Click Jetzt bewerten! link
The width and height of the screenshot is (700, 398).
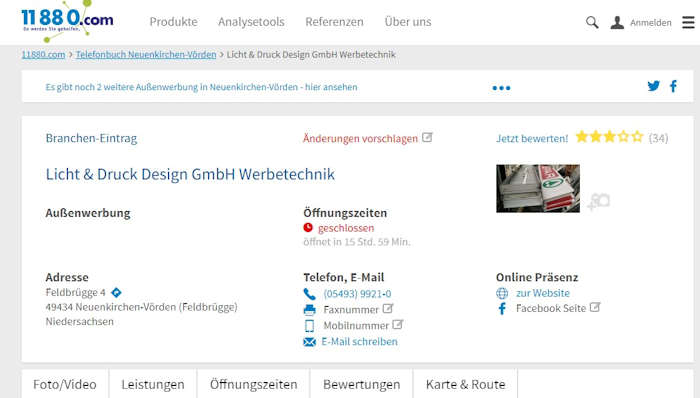[532, 139]
